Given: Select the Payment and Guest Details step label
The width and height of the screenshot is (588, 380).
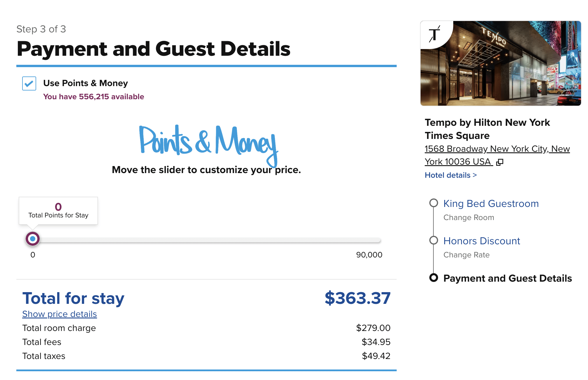Looking at the screenshot, I should tap(508, 278).
